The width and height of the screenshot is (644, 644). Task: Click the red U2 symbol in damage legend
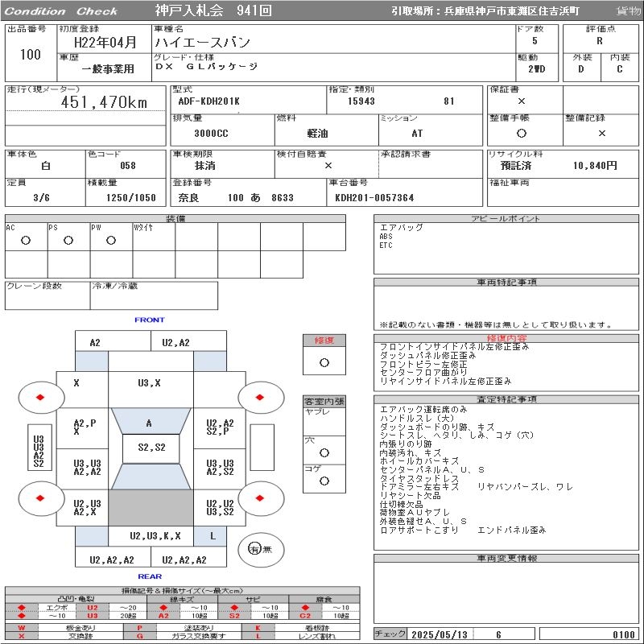point(92,607)
